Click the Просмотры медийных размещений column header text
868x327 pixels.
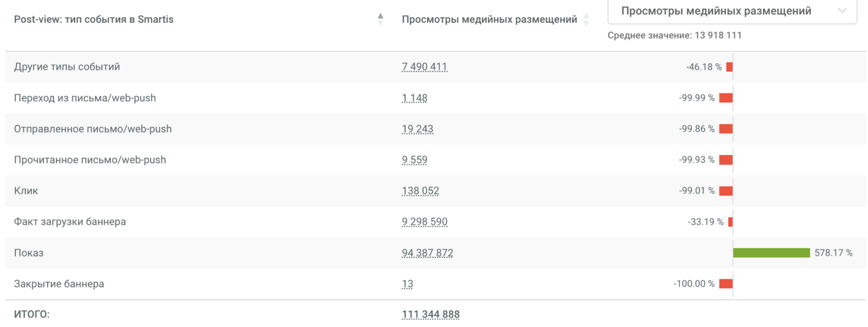[489, 20]
